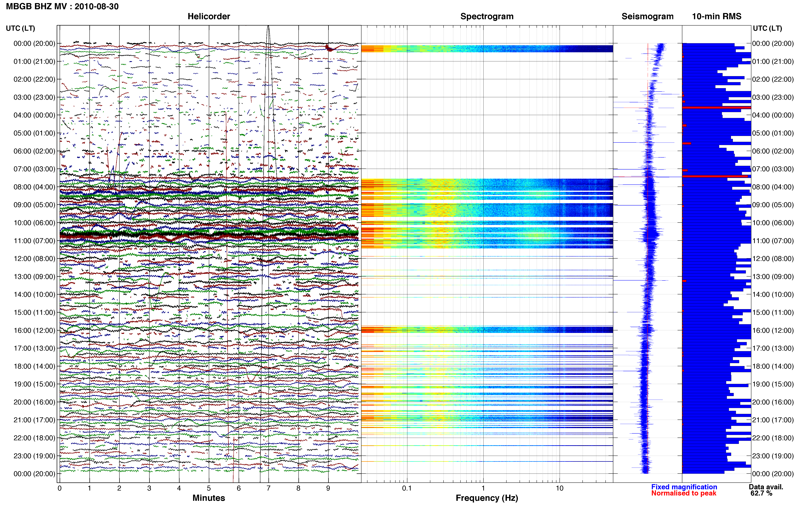Select the Spectrogram panel heading
This screenshot has width=812, height=508.
point(487,16)
